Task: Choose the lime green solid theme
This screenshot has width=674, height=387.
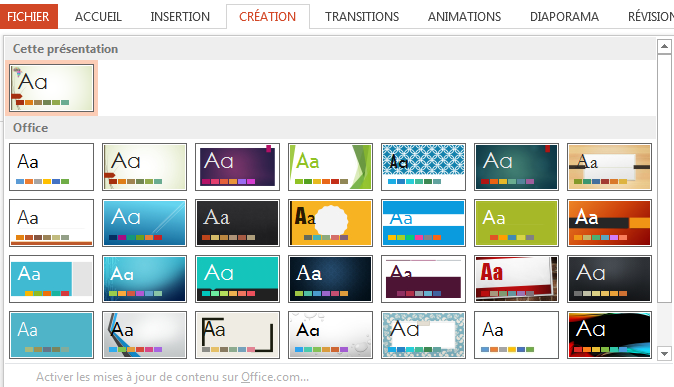Action: pos(516,223)
